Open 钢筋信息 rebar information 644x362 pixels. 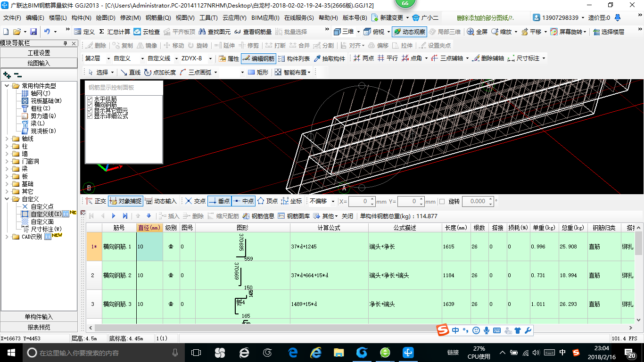258,216
